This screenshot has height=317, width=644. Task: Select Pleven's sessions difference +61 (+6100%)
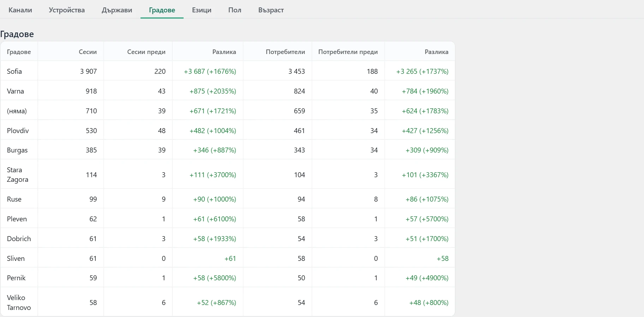pyautogui.click(x=215, y=219)
